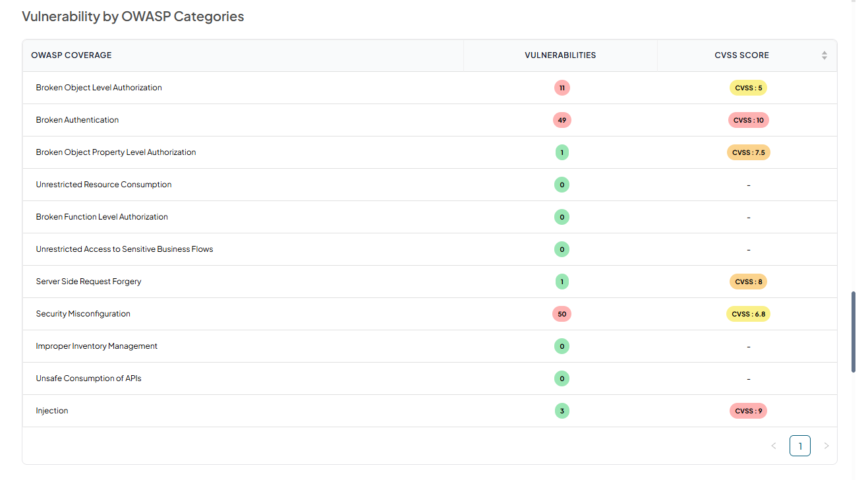Sort table by CVSS Score arrows

[824, 55]
